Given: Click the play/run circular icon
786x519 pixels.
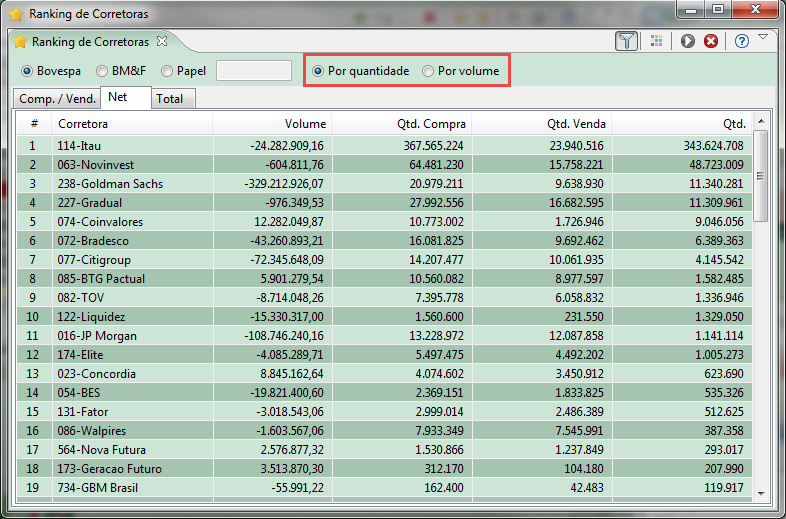Looking at the screenshot, I should tap(687, 41).
